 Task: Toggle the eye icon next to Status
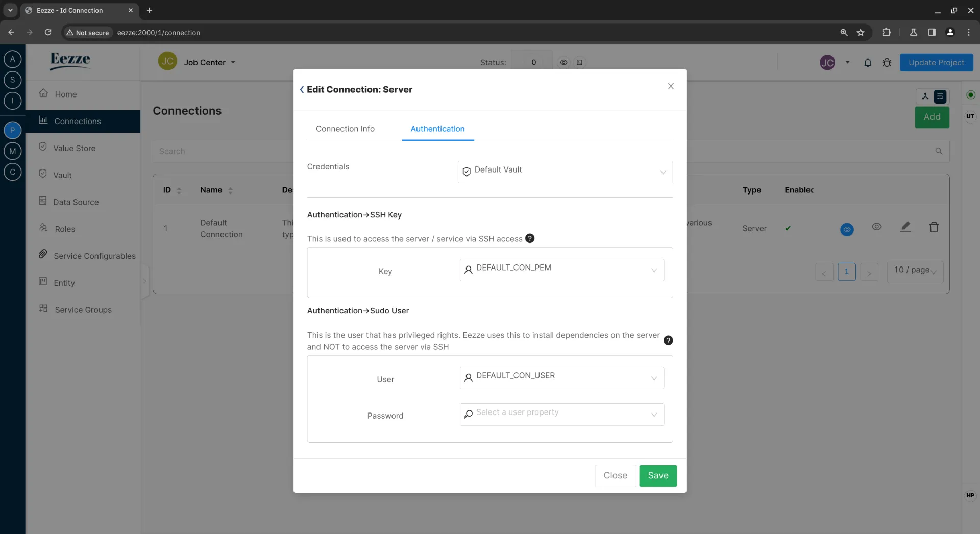(x=563, y=62)
